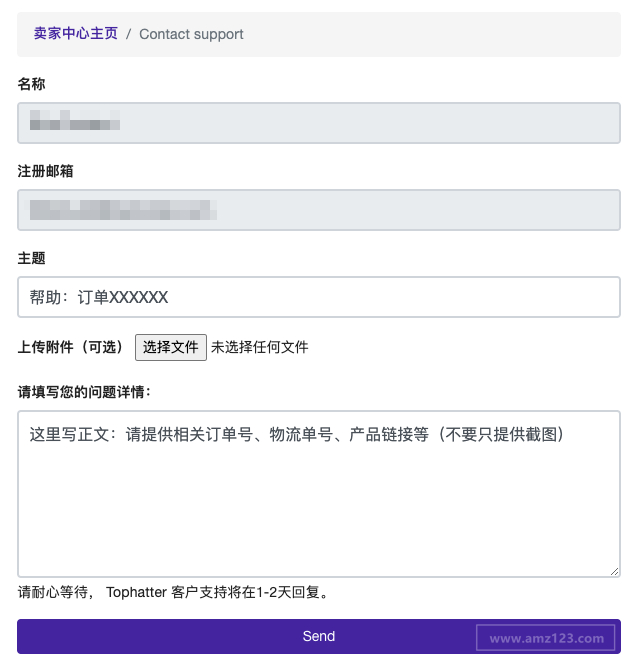Viewport: 636px width, 671px height.
Task: Click the 请填写您的问题详情 label
Action: [84, 392]
